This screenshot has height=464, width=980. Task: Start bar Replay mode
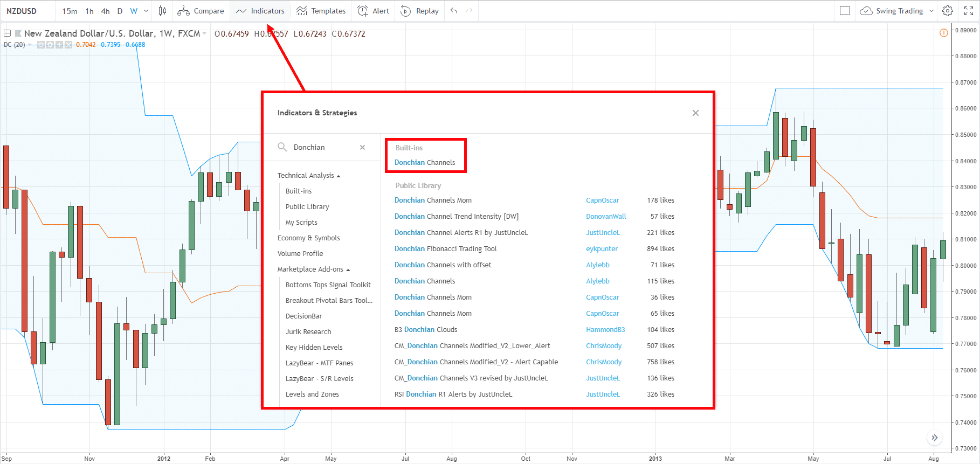[420, 11]
